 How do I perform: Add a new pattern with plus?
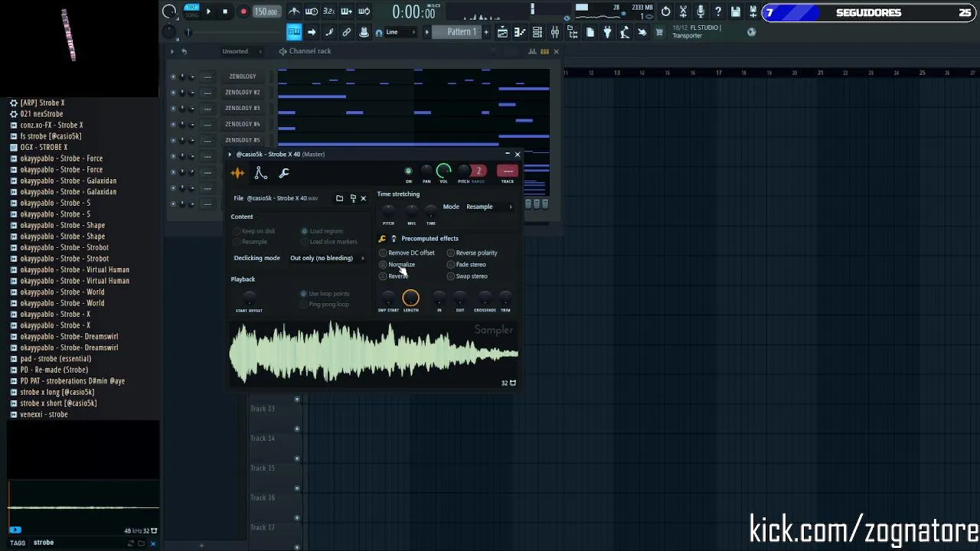click(x=485, y=32)
